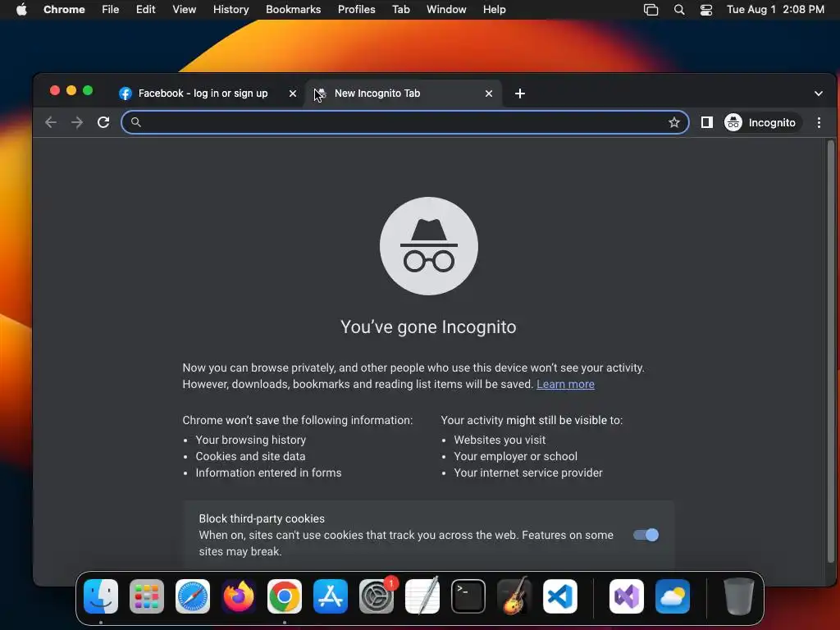840x630 pixels.
Task: Click 'Your browsing history' list item
Action: coord(251,440)
